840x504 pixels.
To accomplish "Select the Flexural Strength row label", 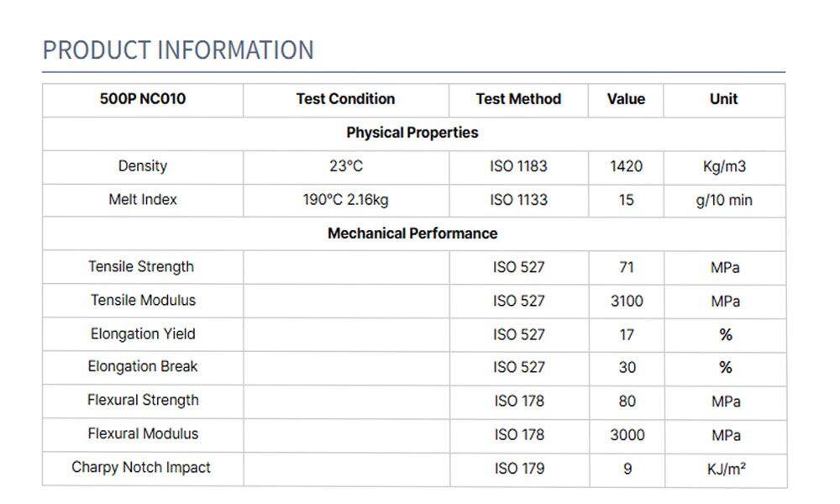I will tap(143, 401).
